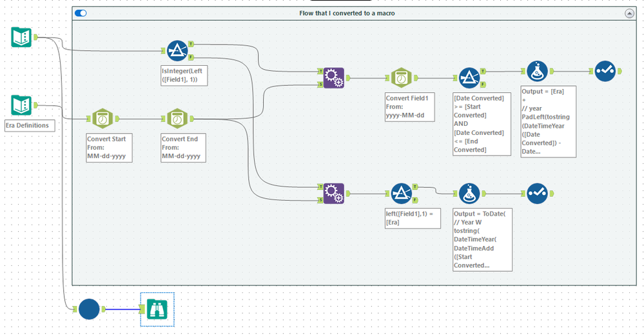Select the Browse tool with binoculars

[157, 310]
